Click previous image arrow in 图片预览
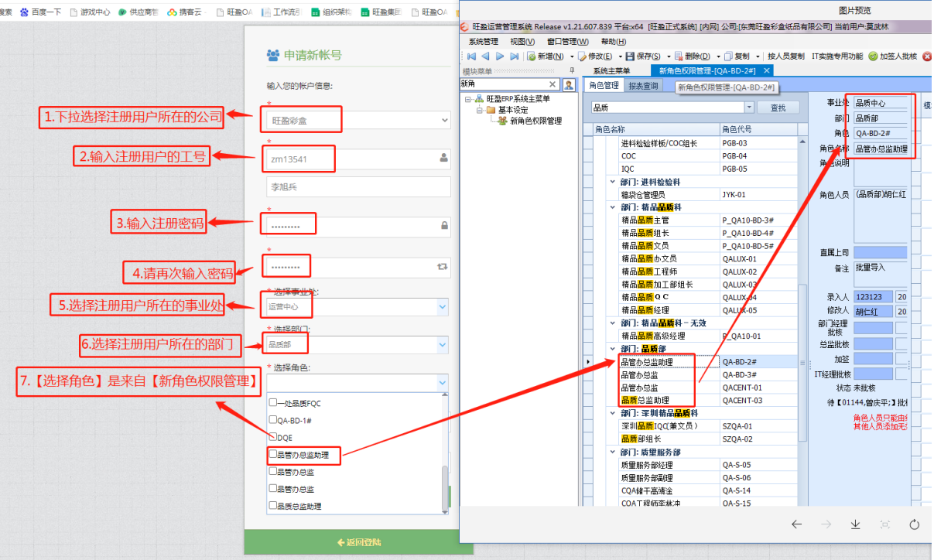The image size is (934, 560). click(796, 524)
